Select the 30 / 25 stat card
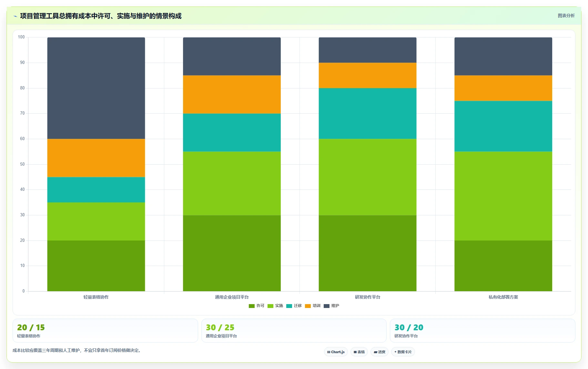 pos(294,331)
